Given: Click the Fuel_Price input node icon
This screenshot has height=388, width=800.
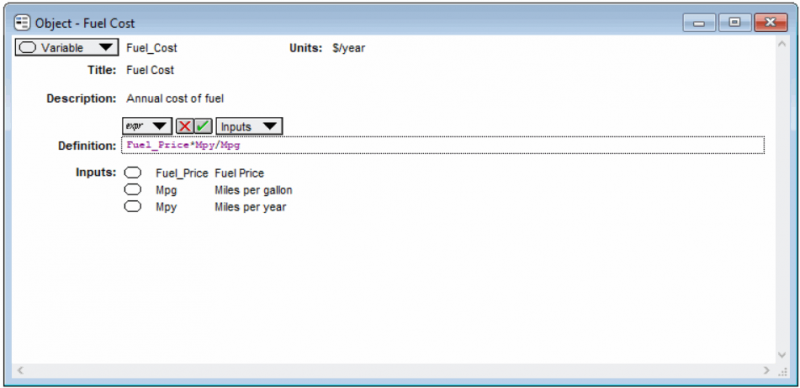Looking at the screenshot, I should [133, 173].
